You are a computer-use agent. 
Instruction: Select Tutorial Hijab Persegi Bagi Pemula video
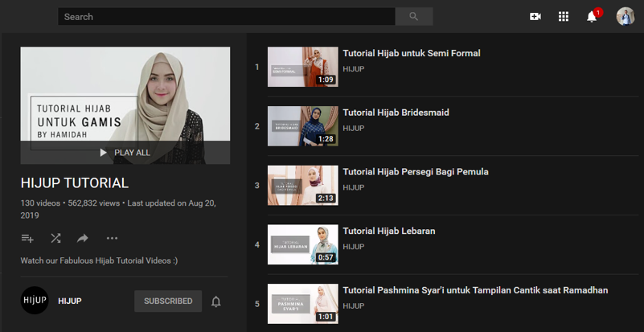pyautogui.click(x=415, y=172)
